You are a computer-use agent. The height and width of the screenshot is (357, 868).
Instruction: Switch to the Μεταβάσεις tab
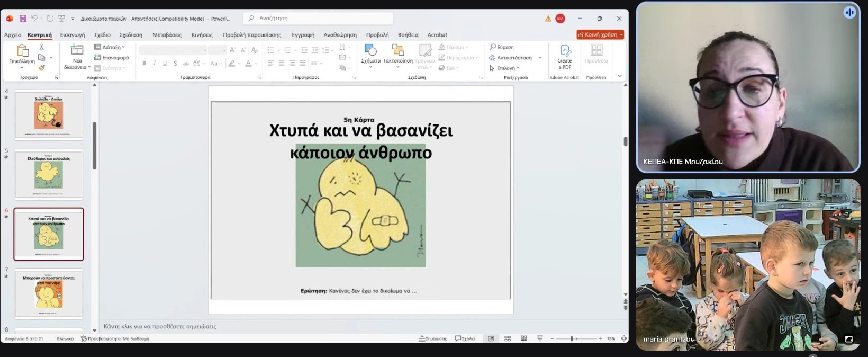(167, 35)
